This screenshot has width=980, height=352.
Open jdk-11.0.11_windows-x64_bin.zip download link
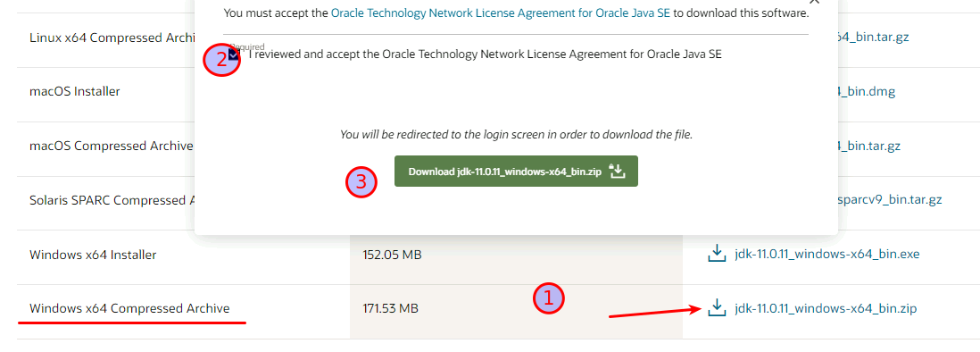point(826,307)
